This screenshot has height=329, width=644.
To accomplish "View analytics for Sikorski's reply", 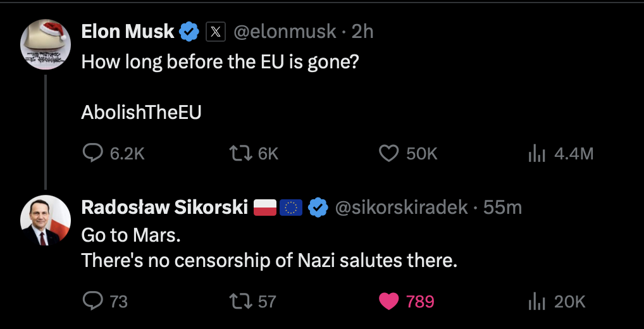I will [x=537, y=301].
